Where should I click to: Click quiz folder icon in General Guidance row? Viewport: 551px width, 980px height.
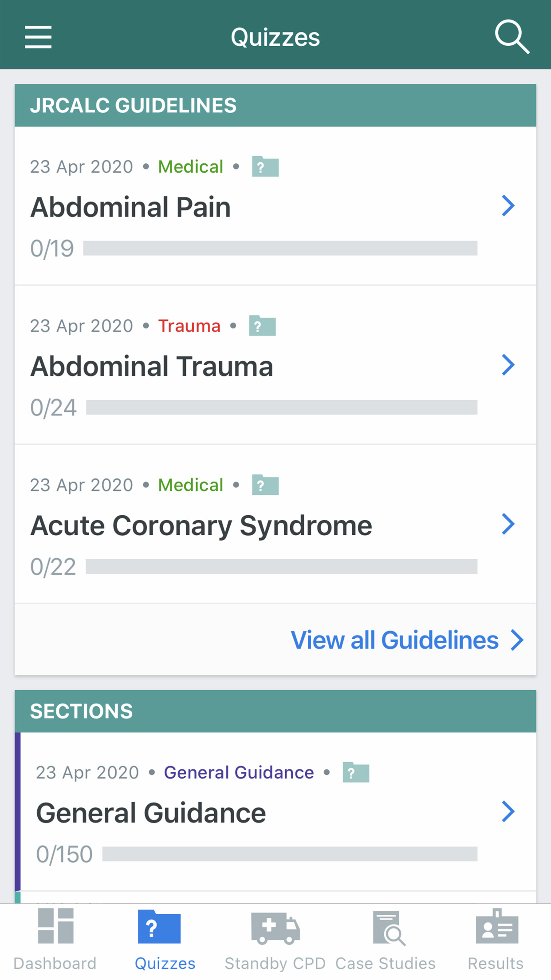356,773
